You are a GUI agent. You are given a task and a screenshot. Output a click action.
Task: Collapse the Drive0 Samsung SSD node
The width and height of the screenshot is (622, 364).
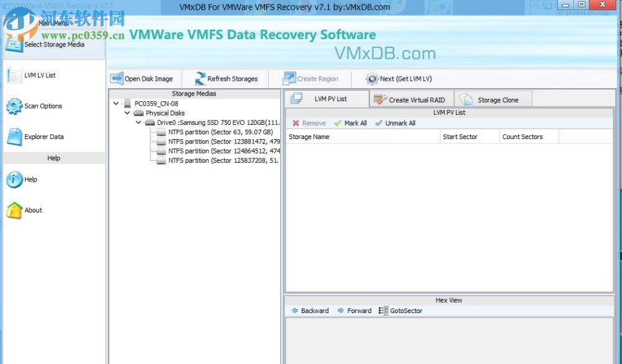[139, 122]
